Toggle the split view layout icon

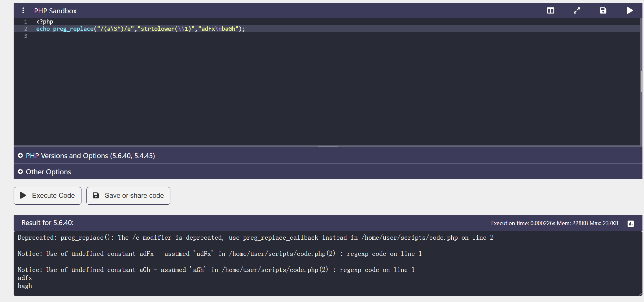coord(550,11)
